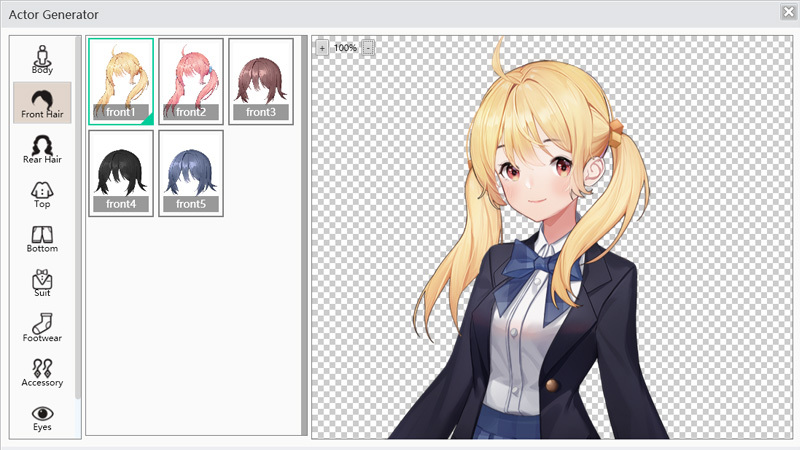800x450 pixels.
Task: Select the Accessory category icon
Action: pos(42,372)
